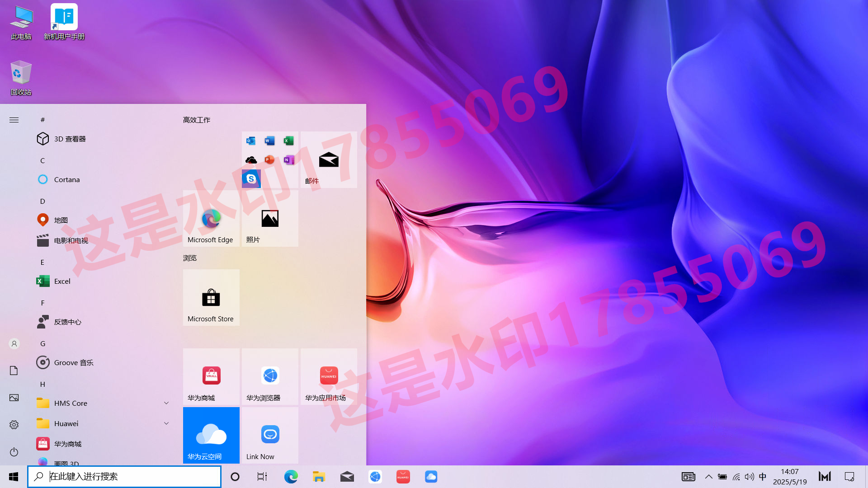Open Settings from the Start sidebar

click(14, 425)
